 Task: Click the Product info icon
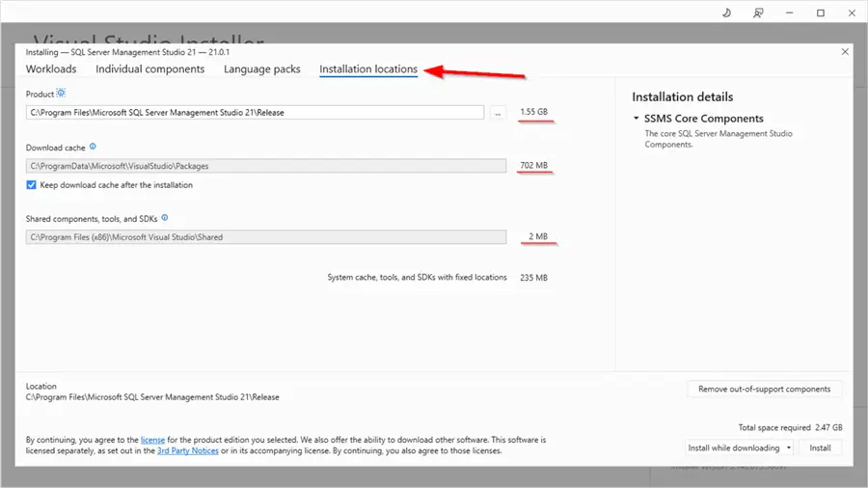(x=62, y=94)
